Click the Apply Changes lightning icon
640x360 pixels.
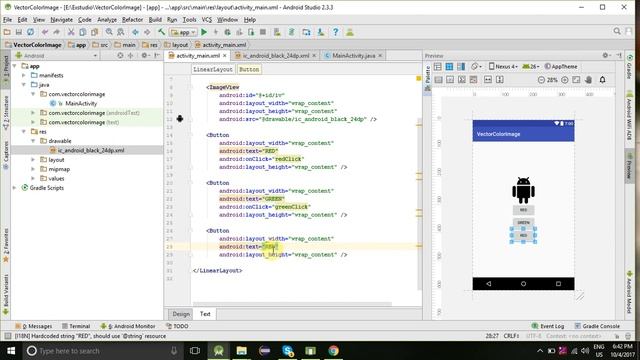(216, 32)
